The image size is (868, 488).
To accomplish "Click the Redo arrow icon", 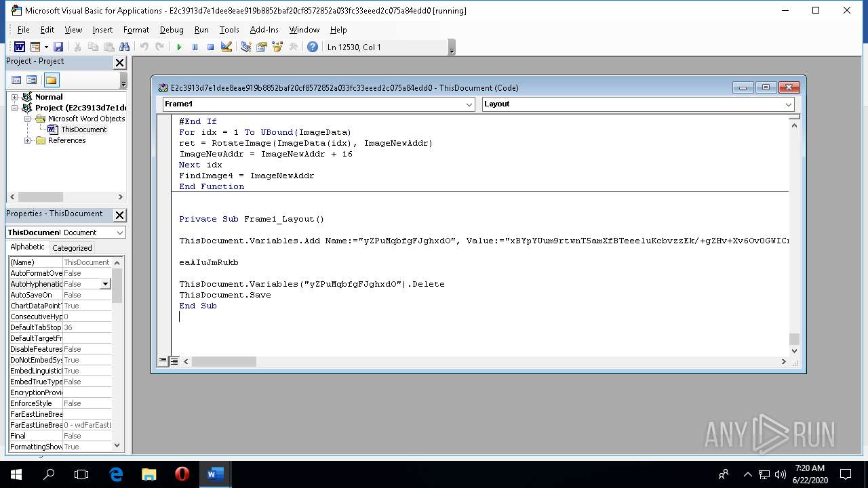I will point(159,47).
